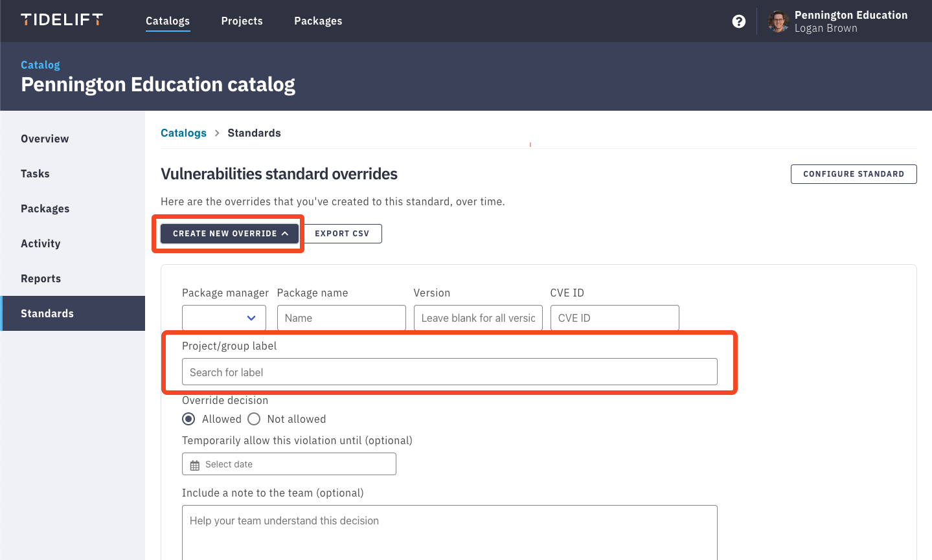Open the Projects top navigation tab

242,21
